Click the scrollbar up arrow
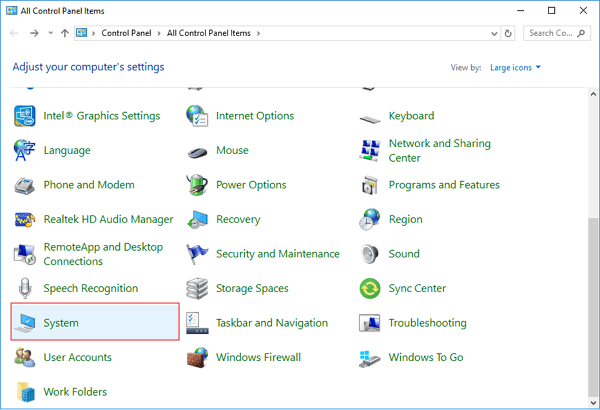 point(593,94)
